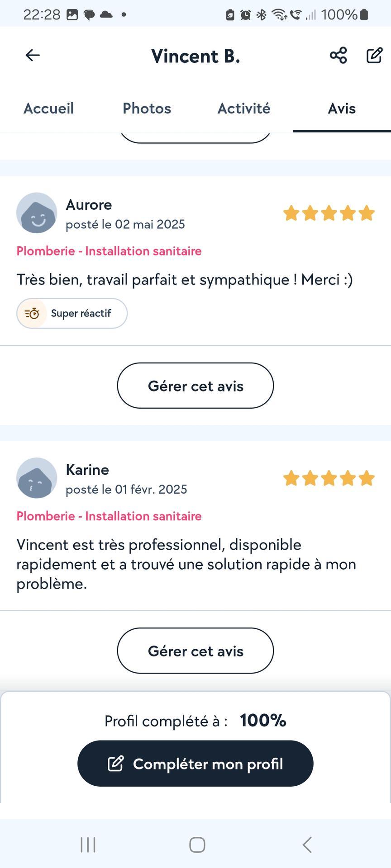Manage Aurore's review with Gérer cet avis
Viewport: 391px width, 868px height.
coord(195,386)
